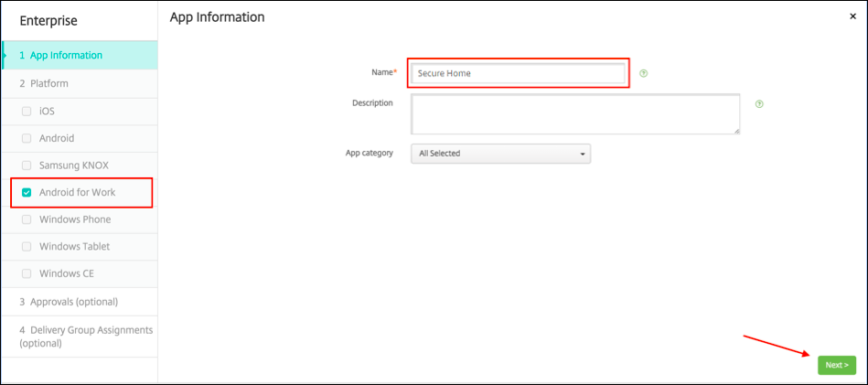Jump to step 3 Approvals (optional)
Screen dimensions: 868x385
click(69, 301)
